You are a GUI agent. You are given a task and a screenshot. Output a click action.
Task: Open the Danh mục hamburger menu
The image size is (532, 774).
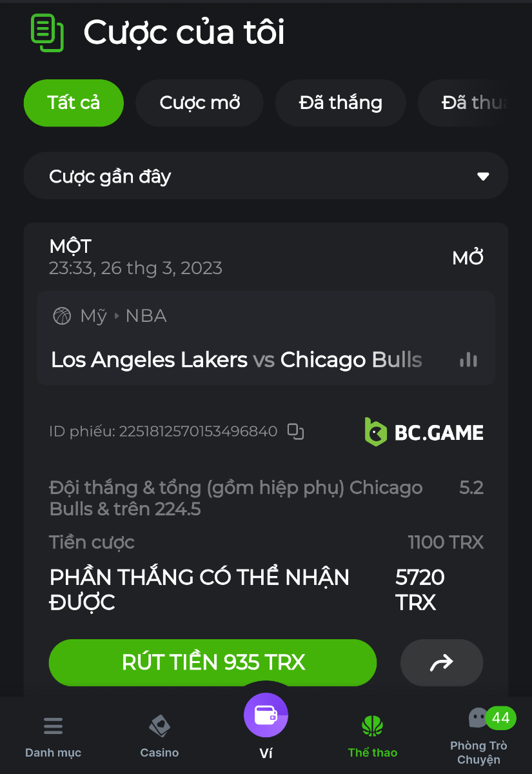[x=53, y=726]
